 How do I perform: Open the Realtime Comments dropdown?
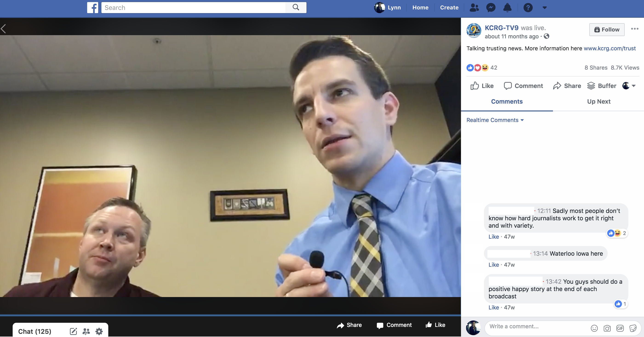[495, 120]
